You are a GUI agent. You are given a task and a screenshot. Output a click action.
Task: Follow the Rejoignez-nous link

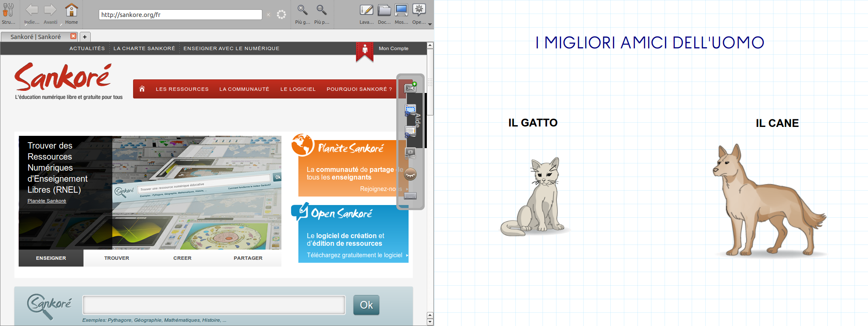tap(381, 189)
